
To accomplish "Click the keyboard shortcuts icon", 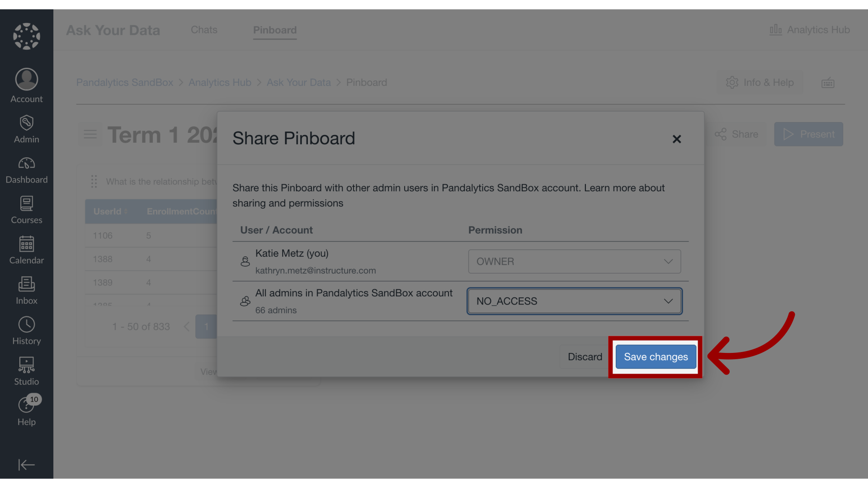I will pos(828,83).
